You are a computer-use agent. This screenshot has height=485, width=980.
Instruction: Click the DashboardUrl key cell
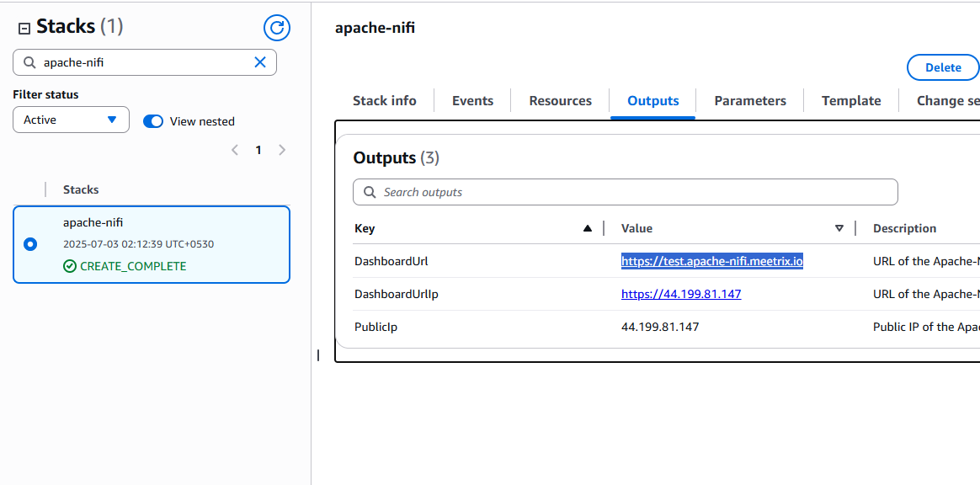(x=391, y=261)
